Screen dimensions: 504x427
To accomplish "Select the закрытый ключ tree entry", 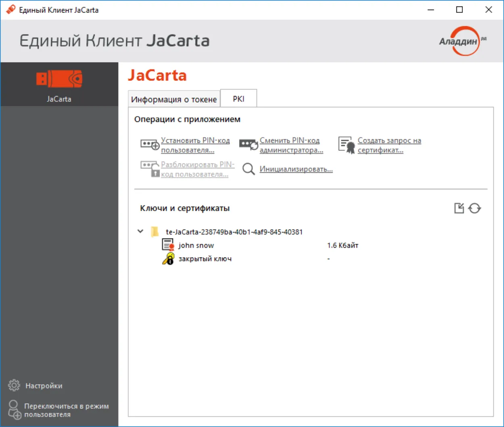I will coord(205,259).
